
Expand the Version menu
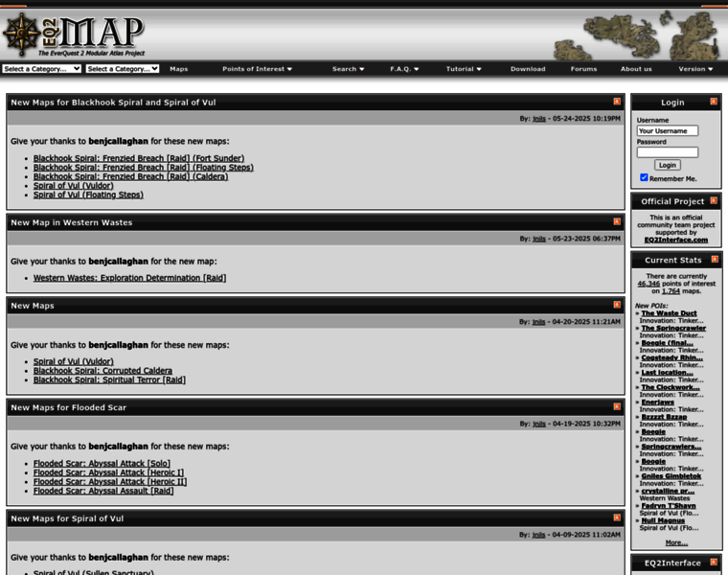[x=695, y=69]
